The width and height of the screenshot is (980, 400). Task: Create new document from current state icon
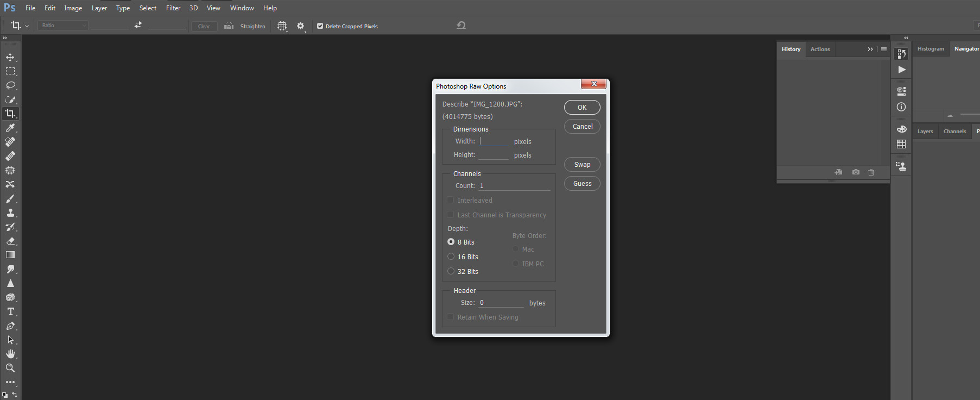[838, 172]
